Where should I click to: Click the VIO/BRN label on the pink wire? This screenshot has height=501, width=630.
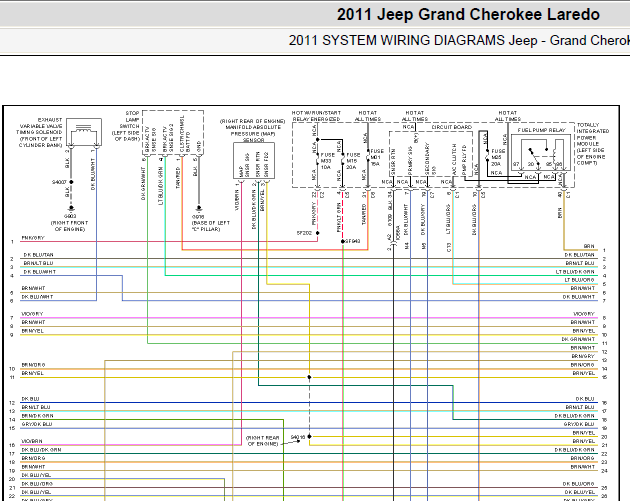pos(34,440)
